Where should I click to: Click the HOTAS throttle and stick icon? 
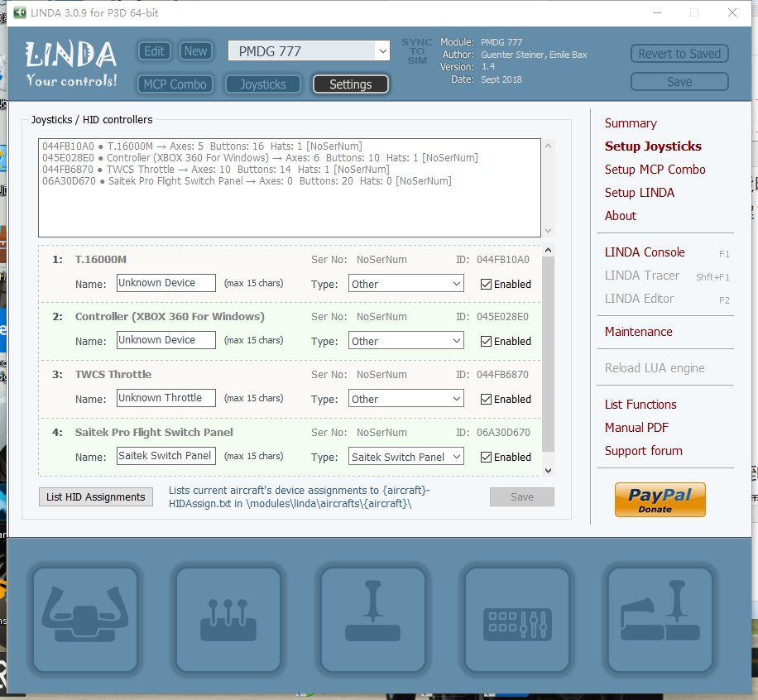click(x=660, y=621)
